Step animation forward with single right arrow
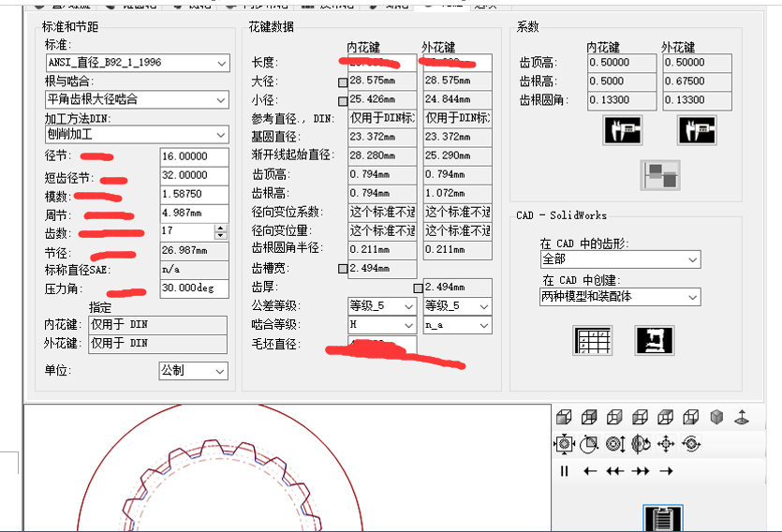 pyautogui.click(x=666, y=471)
